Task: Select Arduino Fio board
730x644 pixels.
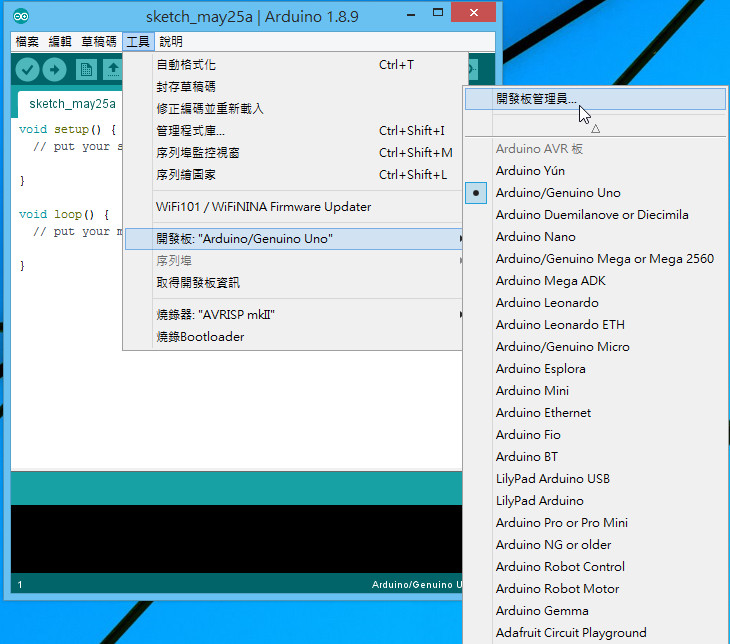Action: (x=595, y=434)
